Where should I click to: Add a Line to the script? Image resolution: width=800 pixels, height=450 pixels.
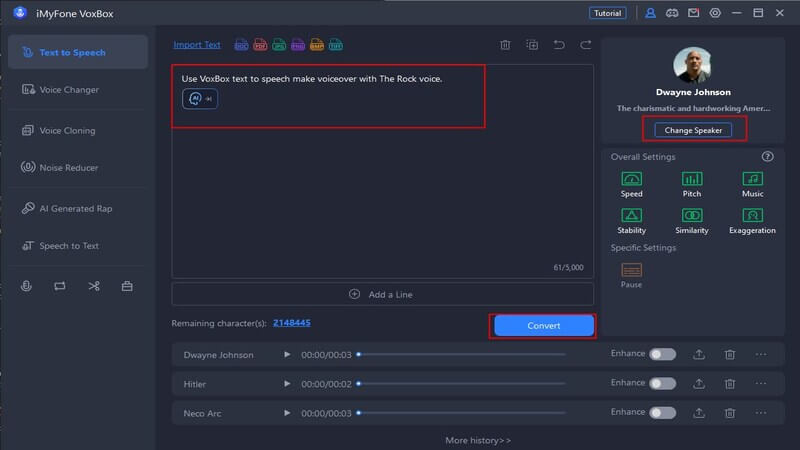(x=383, y=294)
